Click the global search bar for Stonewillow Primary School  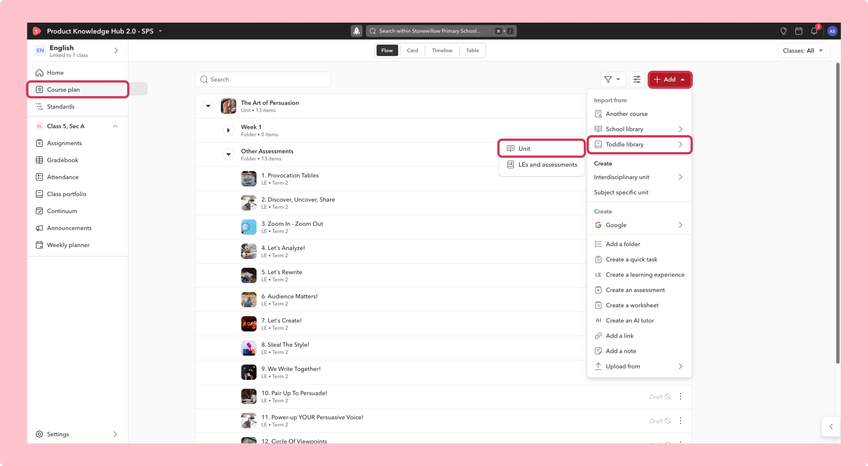[x=441, y=31]
